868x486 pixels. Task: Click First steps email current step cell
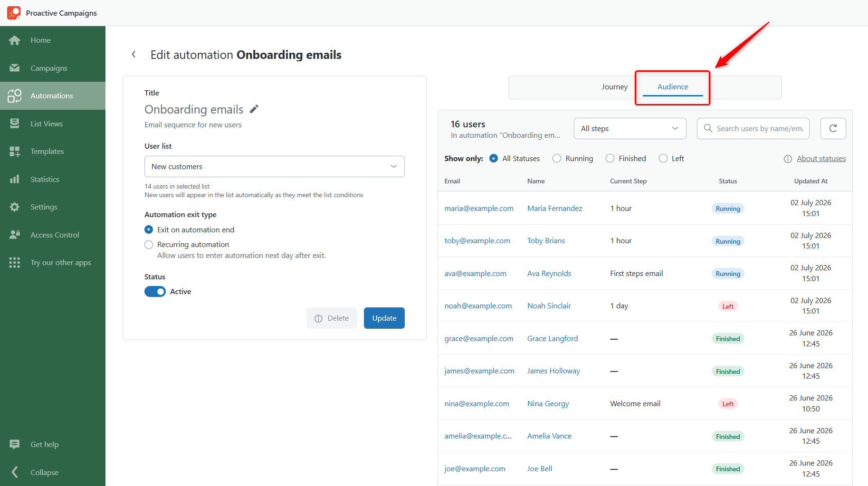pyautogui.click(x=637, y=274)
